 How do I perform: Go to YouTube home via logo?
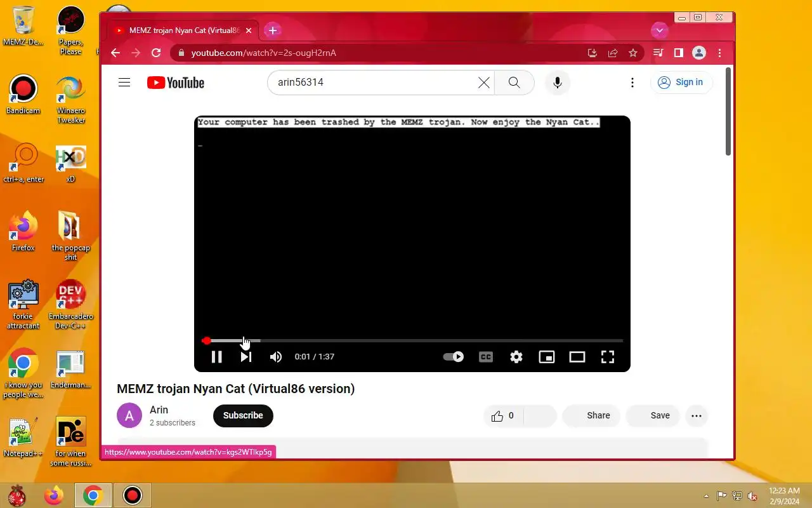[176, 83]
